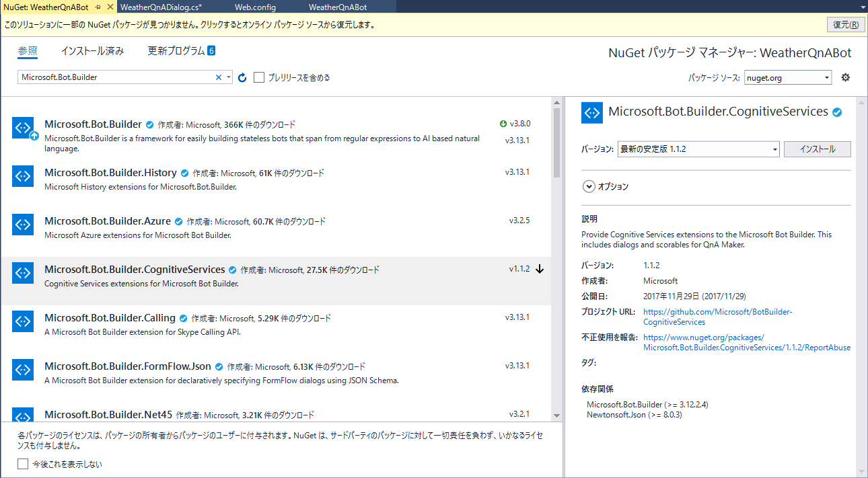Click verified badge beside Microsoft.Bot.Builder.Calling
The height and width of the screenshot is (478, 868).
184,318
